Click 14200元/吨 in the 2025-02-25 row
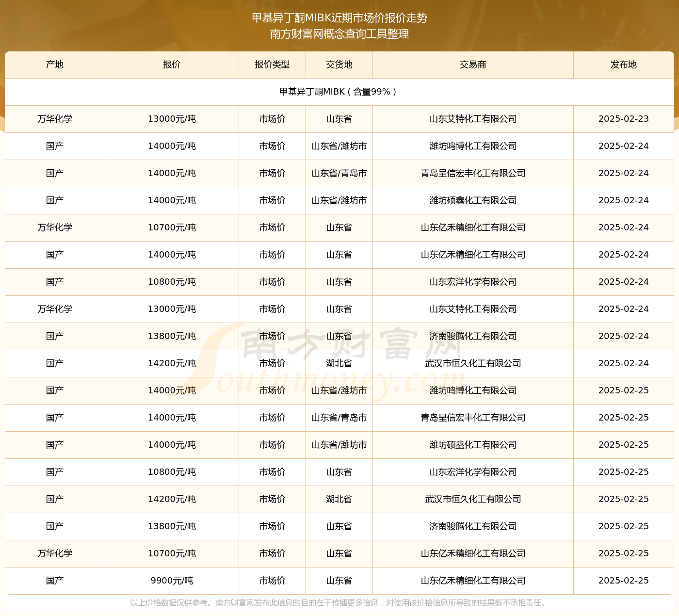Image resolution: width=679 pixels, height=616 pixels. click(x=172, y=499)
